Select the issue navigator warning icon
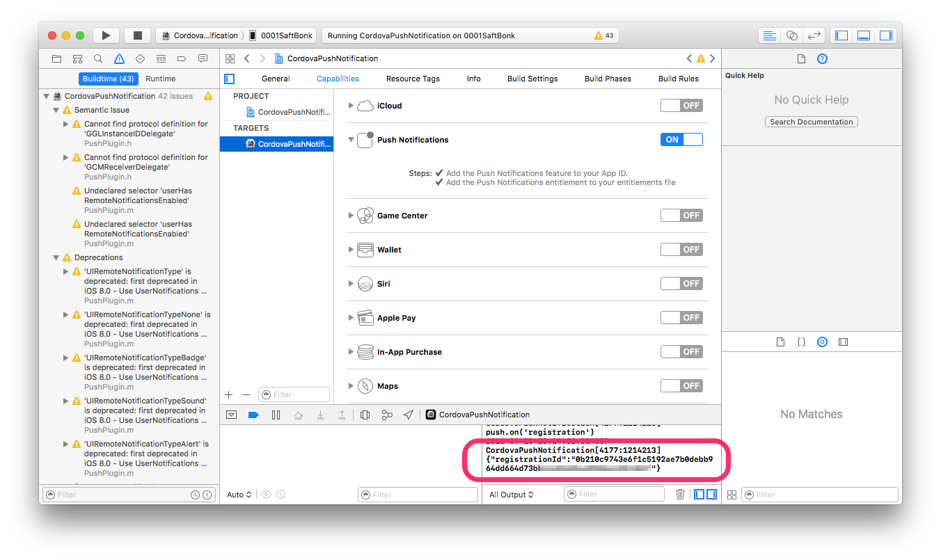The width and height of the screenshot is (941, 560). tap(119, 58)
